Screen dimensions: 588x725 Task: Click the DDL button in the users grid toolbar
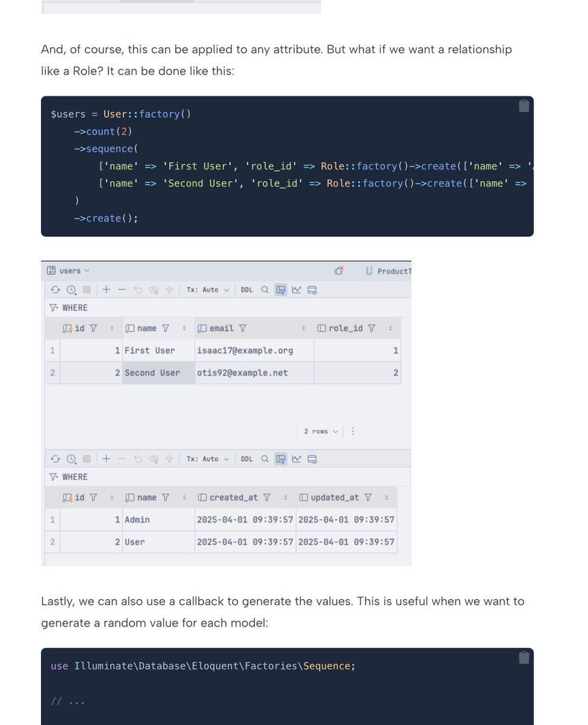click(247, 290)
